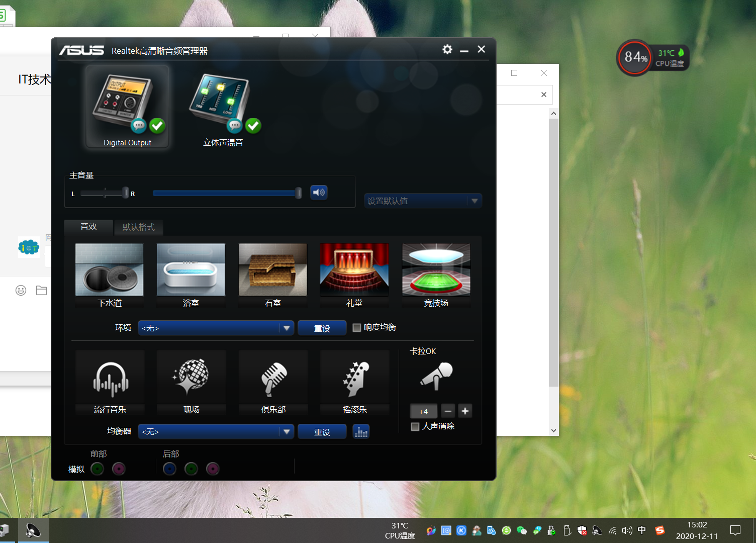
Task: Choose the 俱乐部 microphone preset
Action: point(273,380)
